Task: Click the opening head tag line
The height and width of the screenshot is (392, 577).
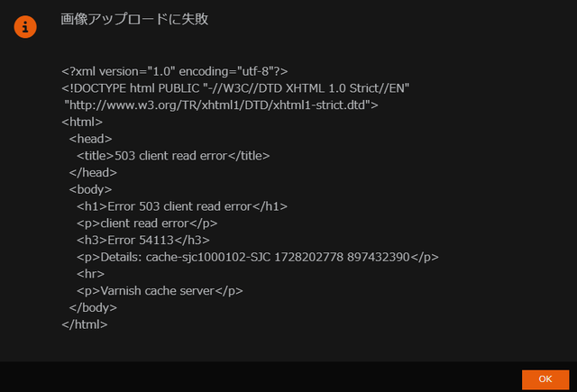Action: [90, 139]
